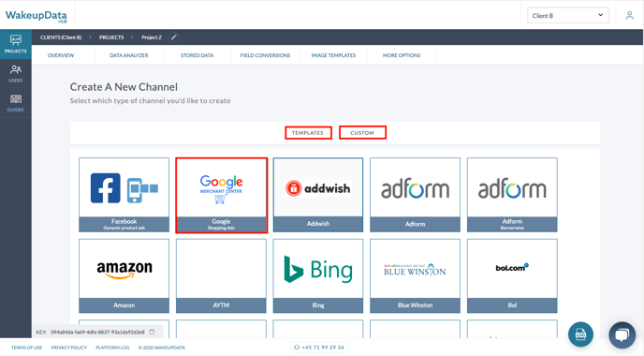The height and width of the screenshot is (356, 644).
Task: Click the © 2020 WakeupData footer text
Action: click(x=162, y=348)
